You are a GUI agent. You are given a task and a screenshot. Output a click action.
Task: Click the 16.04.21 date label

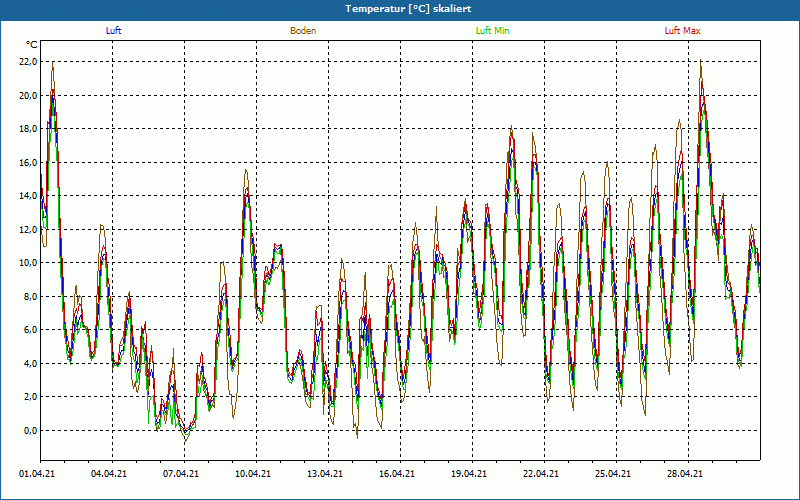[x=397, y=474]
